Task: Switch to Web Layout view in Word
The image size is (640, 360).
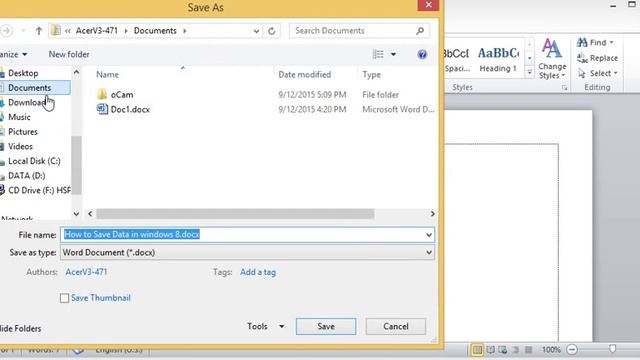Action: (503, 350)
